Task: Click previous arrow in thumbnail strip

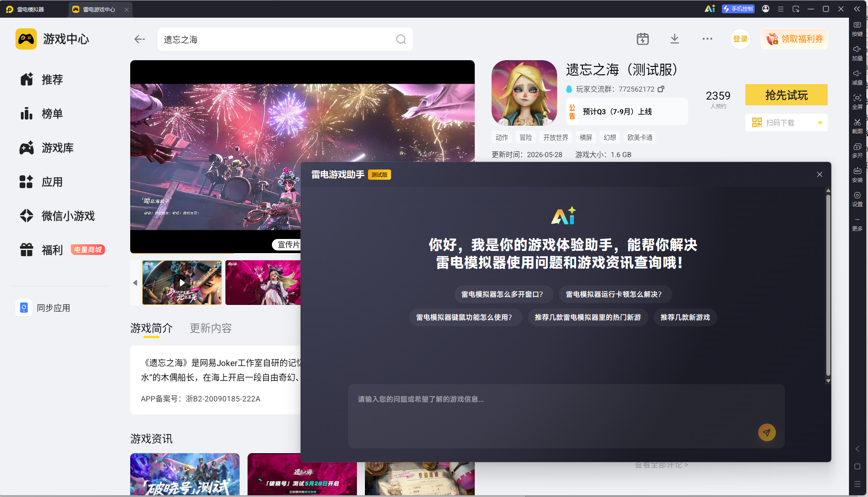Action: pyautogui.click(x=135, y=282)
